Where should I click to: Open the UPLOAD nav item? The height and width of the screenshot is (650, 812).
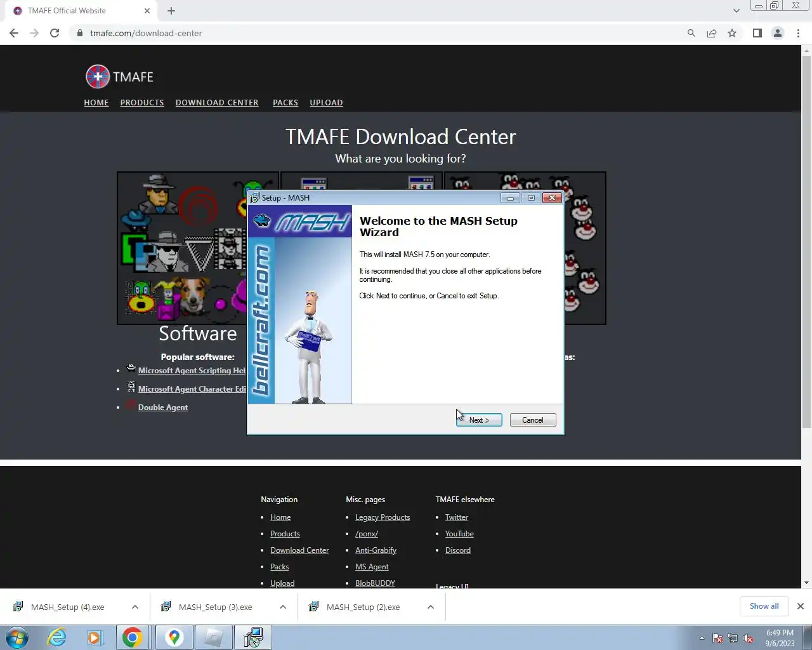point(326,102)
